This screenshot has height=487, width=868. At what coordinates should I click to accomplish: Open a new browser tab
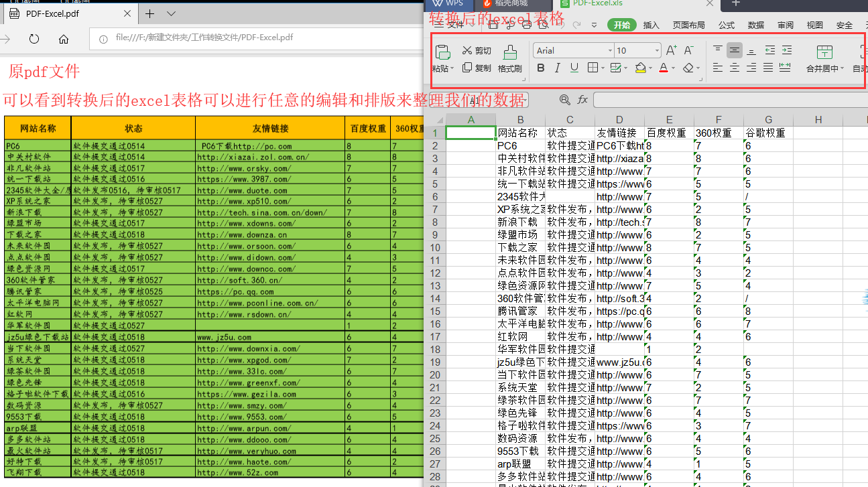pyautogui.click(x=149, y=13)
